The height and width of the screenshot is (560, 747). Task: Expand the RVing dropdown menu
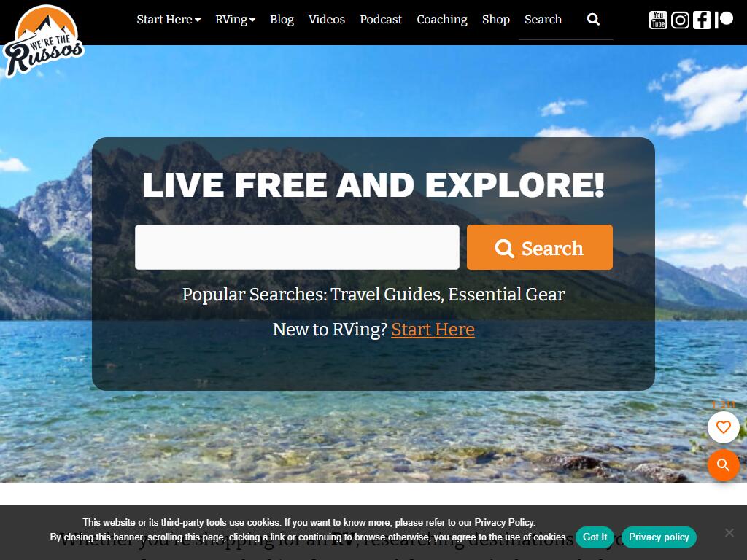(235, 20)
